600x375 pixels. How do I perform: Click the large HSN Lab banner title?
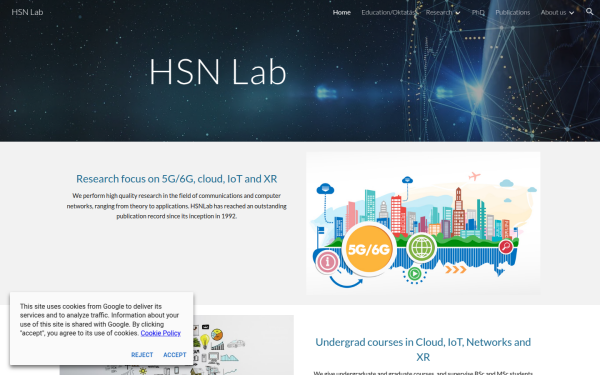tap(218, 72)
